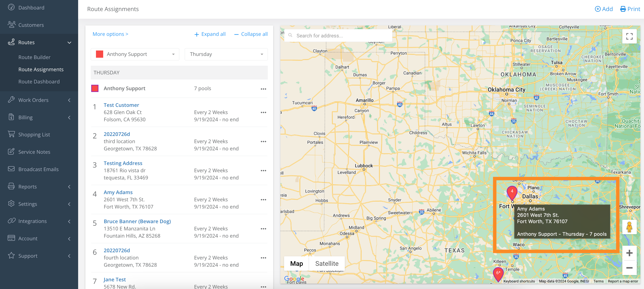Open Testing Address customer link
Viewport: 644px width, 289px height.
[123, 163]
